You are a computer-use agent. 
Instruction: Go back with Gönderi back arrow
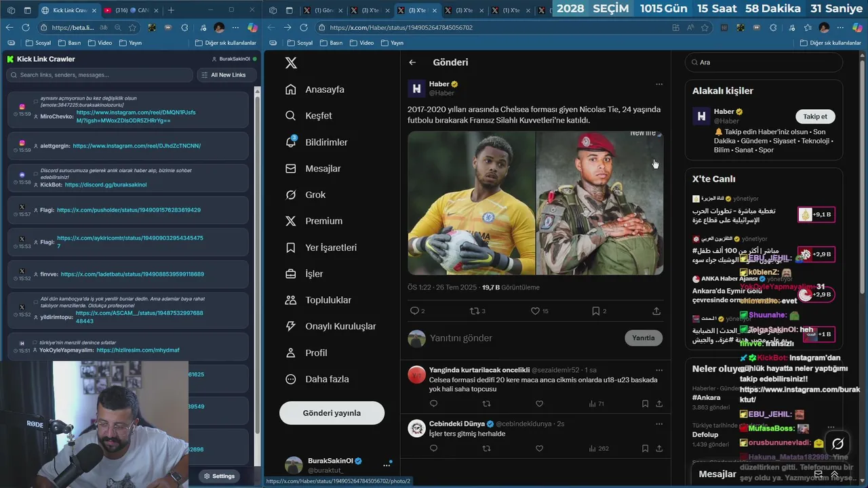[412, 62]
